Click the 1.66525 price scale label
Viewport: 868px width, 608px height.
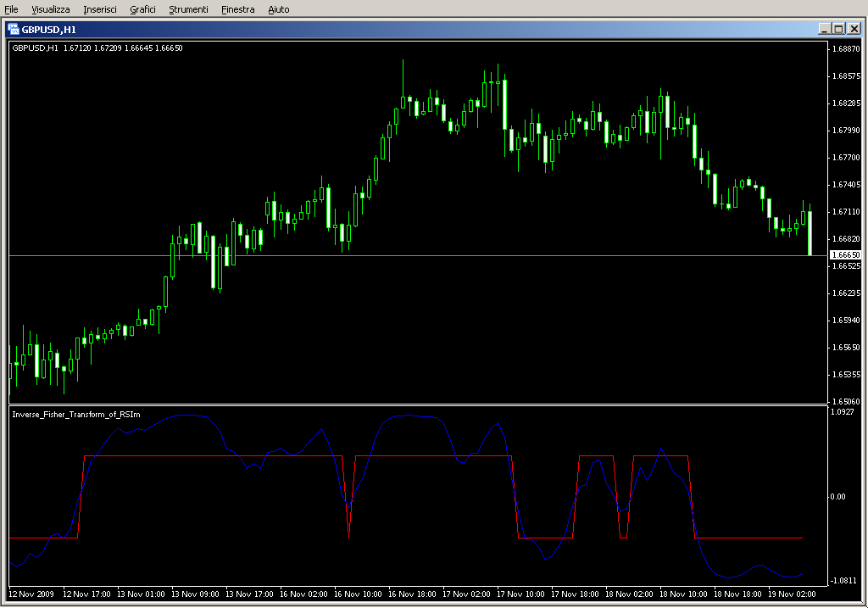tap(847, 266)
